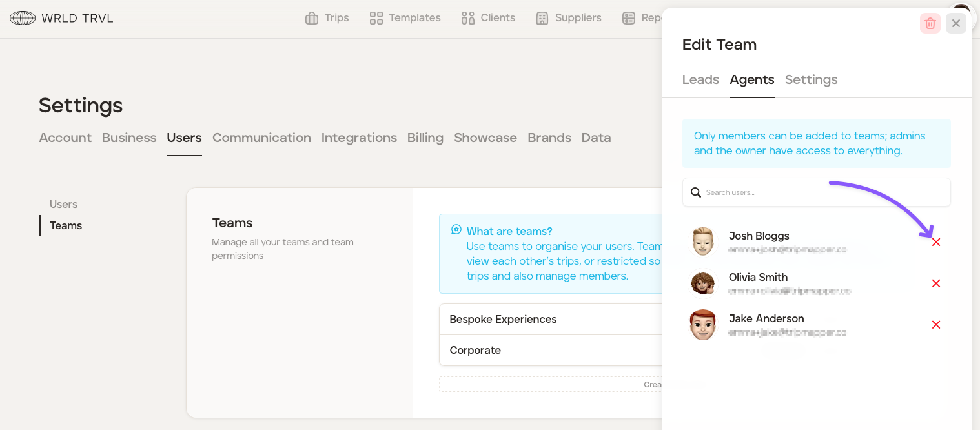Remove Josh Bloggs from the team
This screenshot has width=980, height=430.
(x=936, y=242)
